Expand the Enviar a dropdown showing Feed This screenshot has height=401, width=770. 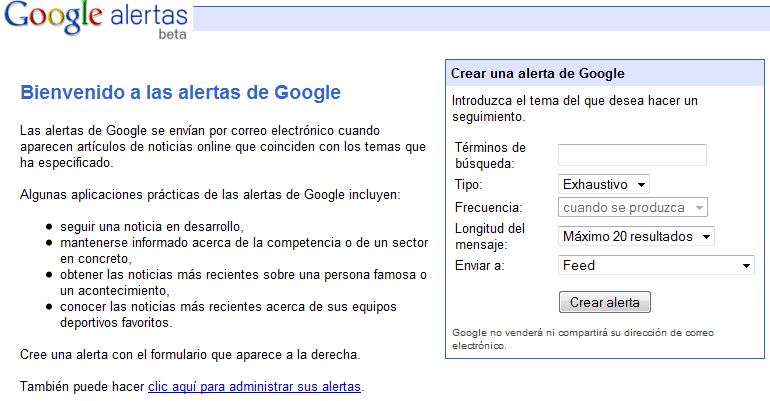point(656,266)
